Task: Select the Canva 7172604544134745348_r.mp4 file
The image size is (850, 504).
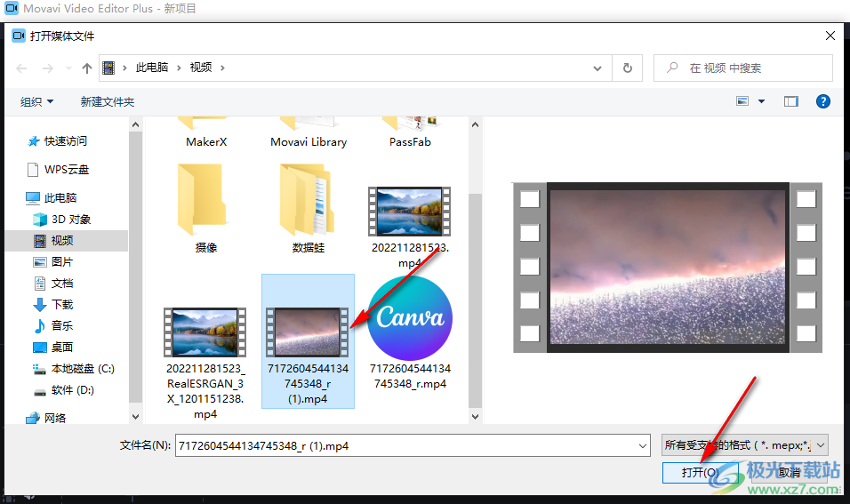Action: pyautogui.click(x=411, y=333)
